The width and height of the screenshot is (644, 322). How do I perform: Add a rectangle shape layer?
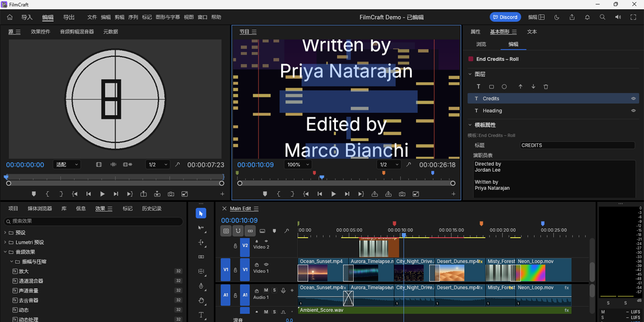tap(492, 86)
